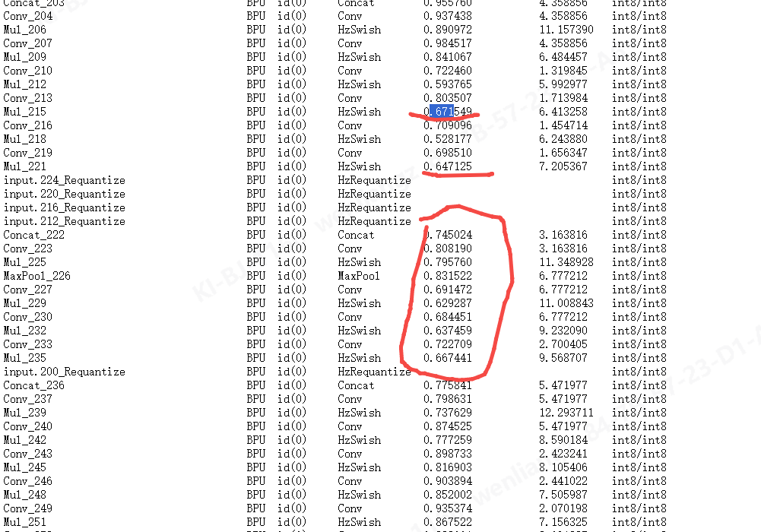Click the MaxPool operator type text
The image size is (761, 532).
click(x=359, y=276)
